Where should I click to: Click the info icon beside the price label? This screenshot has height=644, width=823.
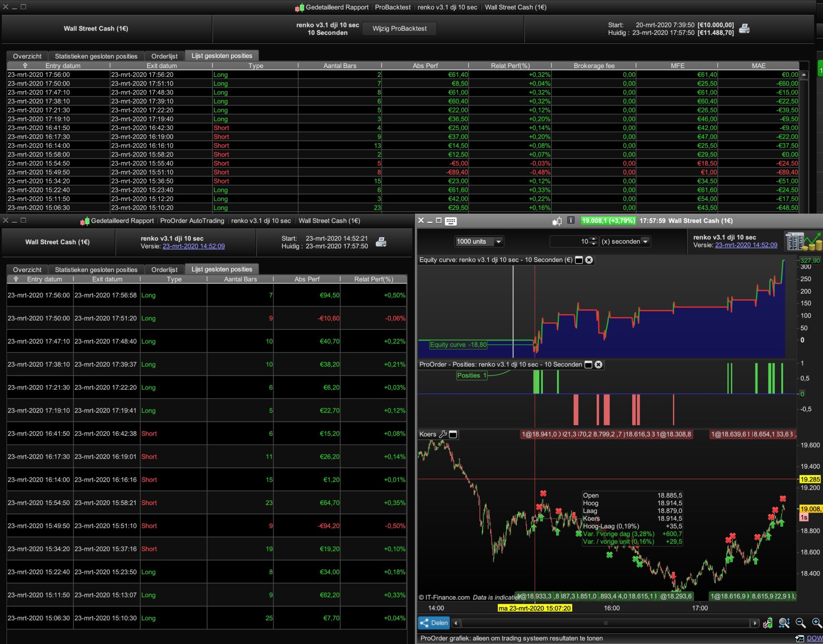coord(571,221)
